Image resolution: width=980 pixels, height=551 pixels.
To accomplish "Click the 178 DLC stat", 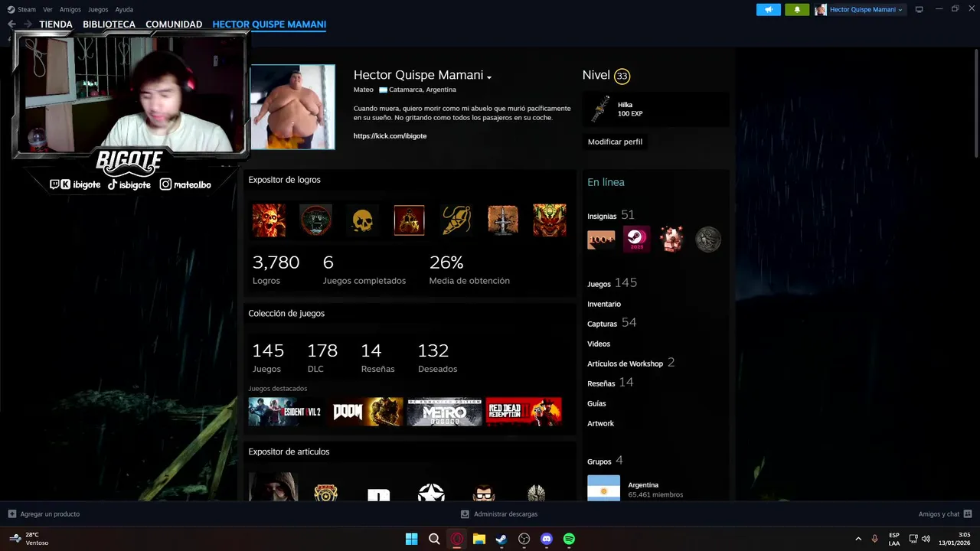I will tap(322, 357).
